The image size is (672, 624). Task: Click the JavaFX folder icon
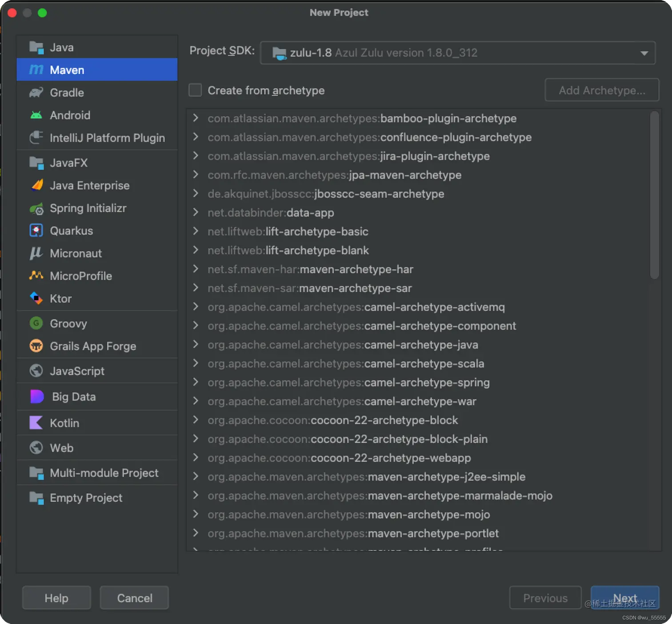click(x=36, y=163)
